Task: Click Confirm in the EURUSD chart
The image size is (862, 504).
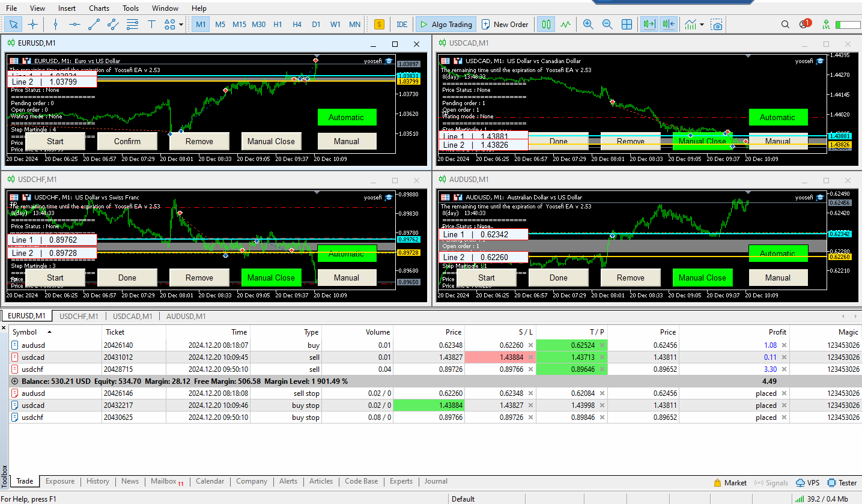Action: pyautogui.click(x=127, y=141)
